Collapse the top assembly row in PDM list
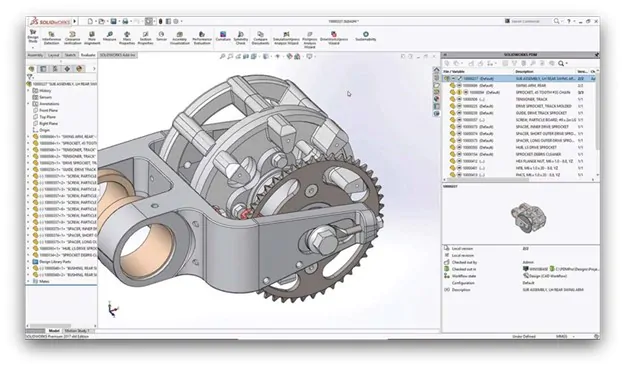Screen dimensions: 624x367 coord(453,78)
